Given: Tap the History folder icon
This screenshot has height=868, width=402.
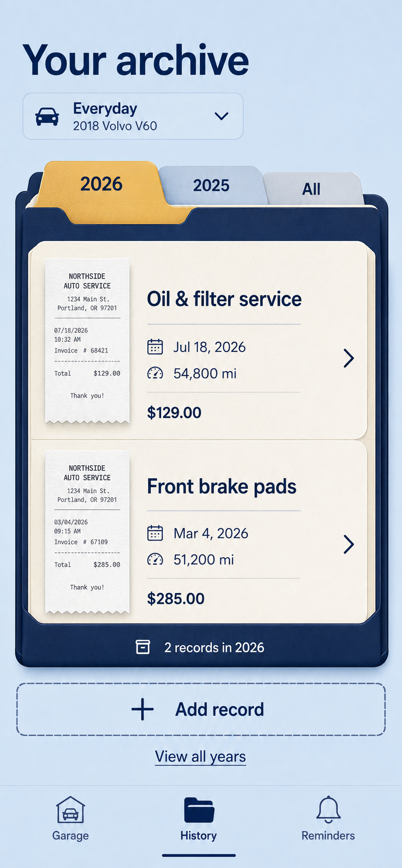Looking at the screenshot, I should [199, 810].
